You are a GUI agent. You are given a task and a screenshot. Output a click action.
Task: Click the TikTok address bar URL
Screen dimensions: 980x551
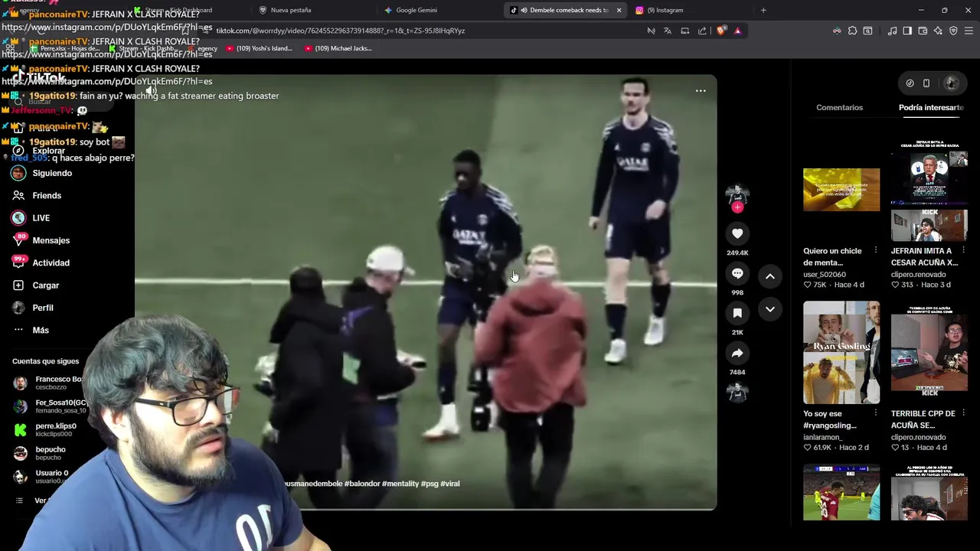point(341,31)
